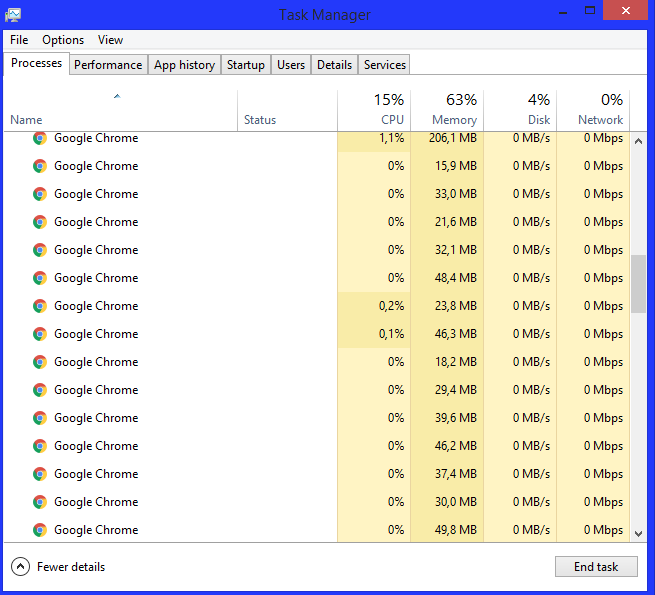Click the scrollbar down arrow
The height and width of the screenshot is (595, 655).
click(x=638, y=534)
